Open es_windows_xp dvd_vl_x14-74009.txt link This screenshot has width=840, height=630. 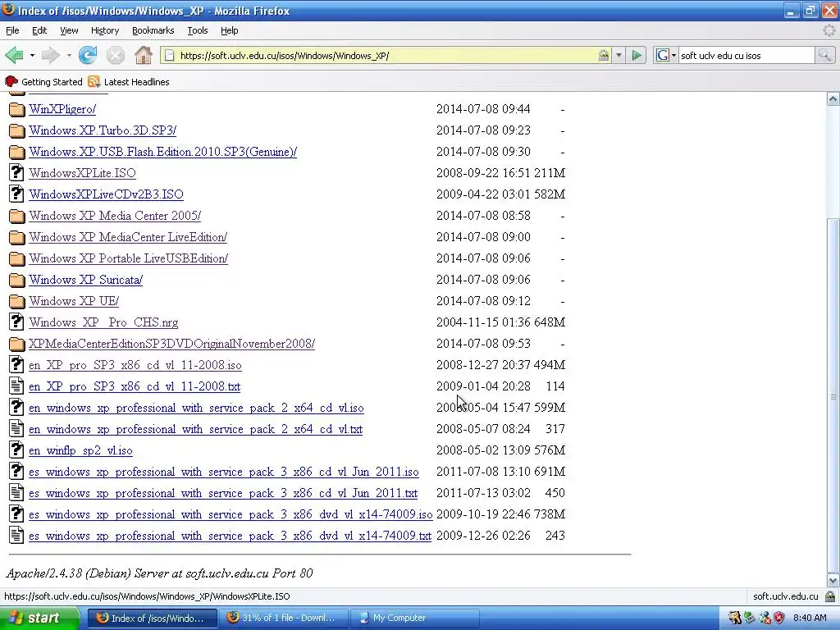[x=230, y=536]
